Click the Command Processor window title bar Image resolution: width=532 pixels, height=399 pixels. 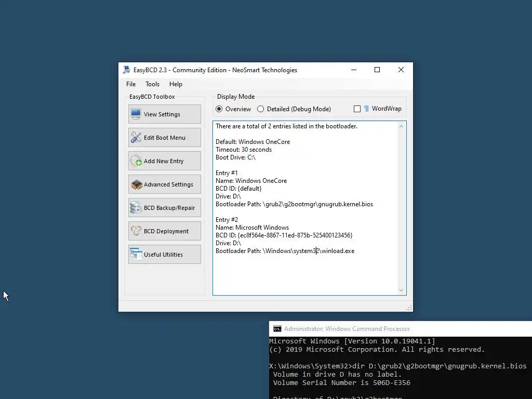pyautogui.click(x=401, y=329)
